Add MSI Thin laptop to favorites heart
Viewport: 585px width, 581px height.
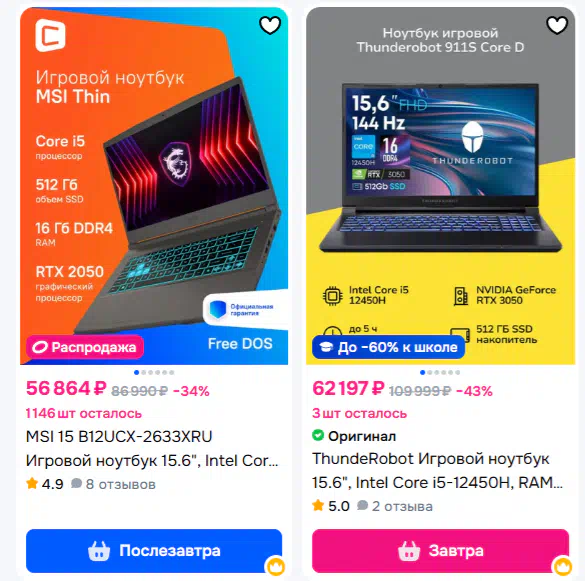[x=270, y=25]
